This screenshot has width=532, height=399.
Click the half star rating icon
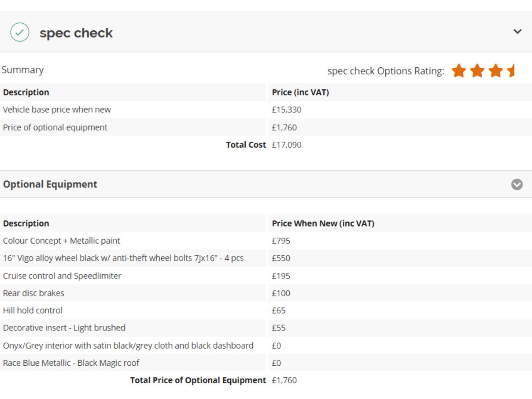[512, 71]
